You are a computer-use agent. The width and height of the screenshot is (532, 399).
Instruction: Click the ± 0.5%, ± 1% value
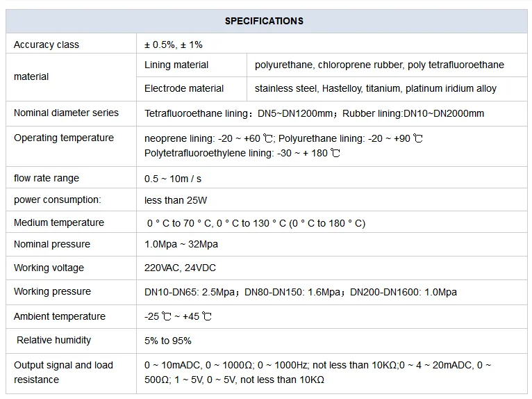point(174,44)
